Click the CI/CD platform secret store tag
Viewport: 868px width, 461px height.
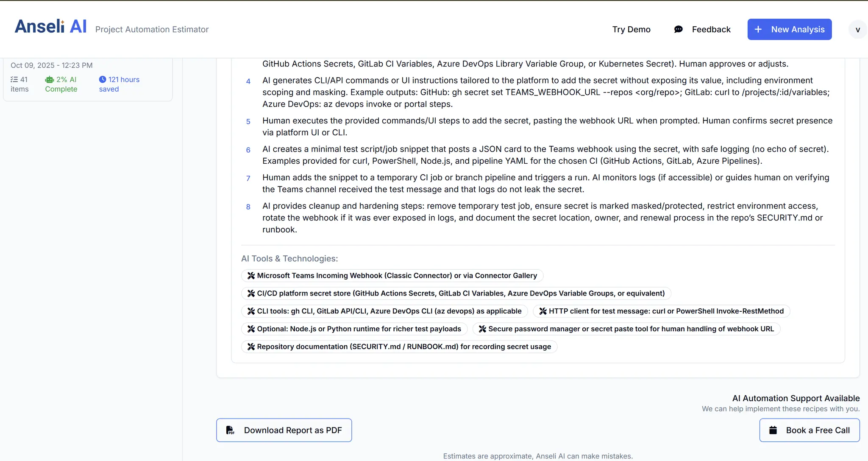pyautogui.click(x=456, y=293)
